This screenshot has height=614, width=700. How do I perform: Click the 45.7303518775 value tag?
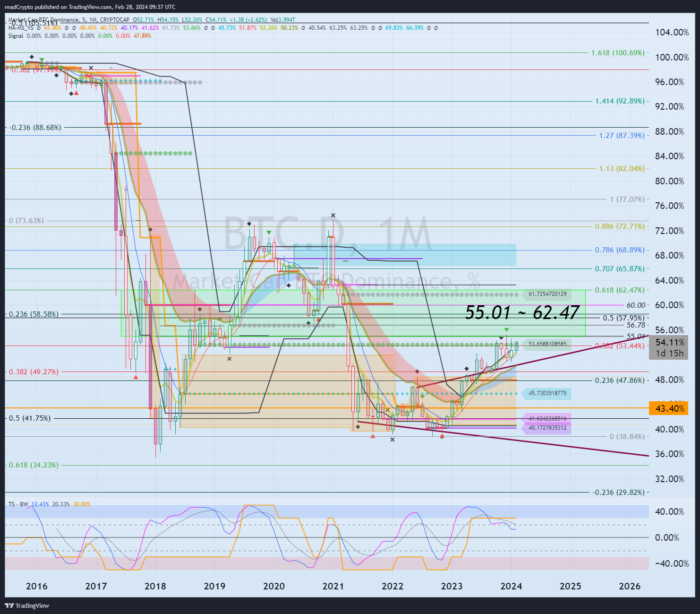(547, 393)
